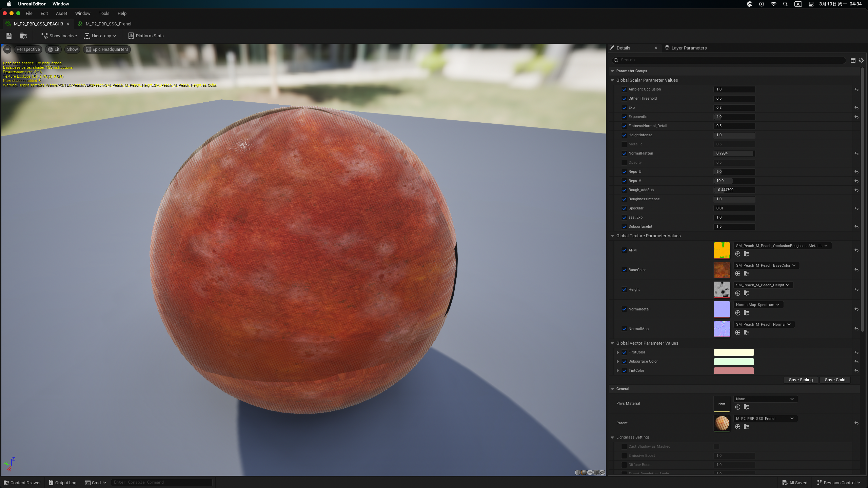Browse to Height texture in Content Browser
The width and height of the screenshot is (868, 488).
click(747, 293)
